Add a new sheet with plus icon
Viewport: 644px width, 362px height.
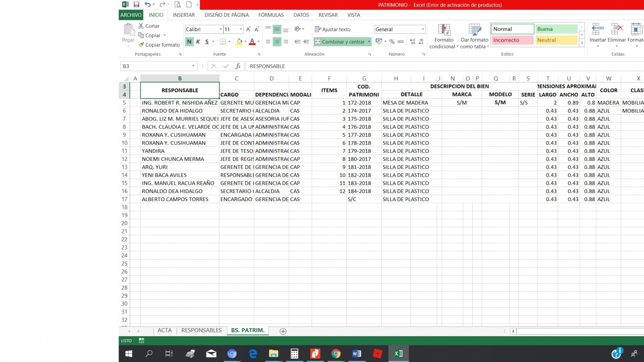283,331
